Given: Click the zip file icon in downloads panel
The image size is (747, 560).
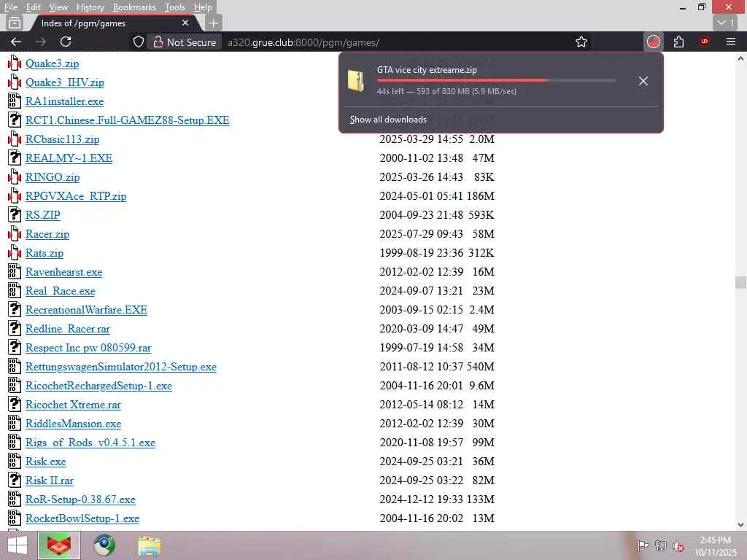Looking at the screenshot, I should click(x=356, y=80).
